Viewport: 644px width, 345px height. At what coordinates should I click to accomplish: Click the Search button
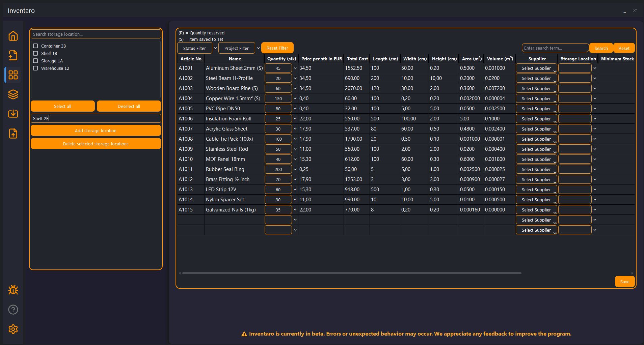point(601,48)
